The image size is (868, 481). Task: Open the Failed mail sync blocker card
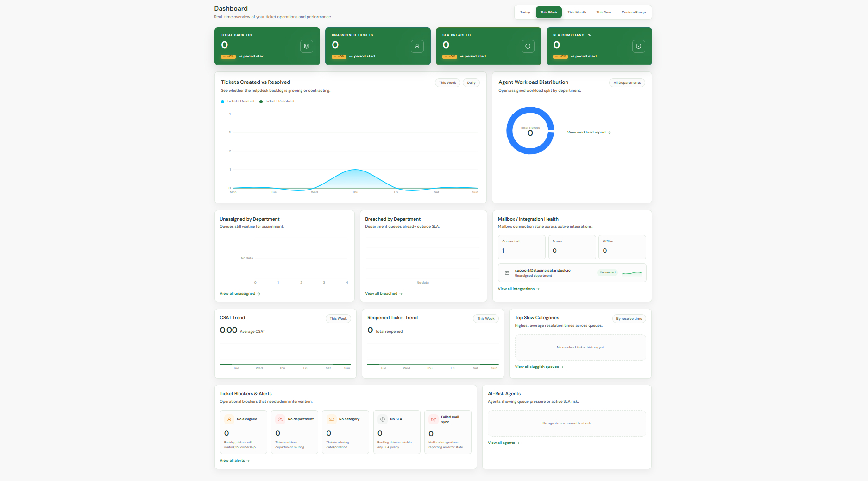point(448,432)
